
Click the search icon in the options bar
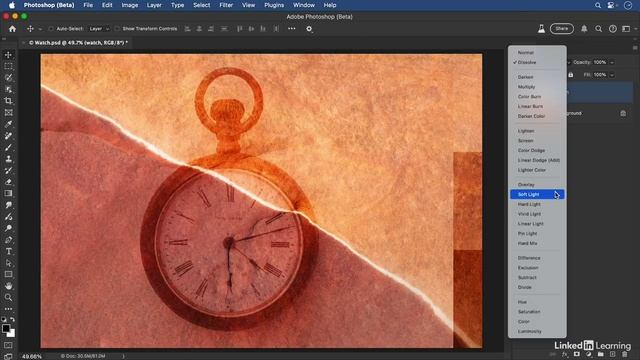pyautogui.click(x=598, y=29)
